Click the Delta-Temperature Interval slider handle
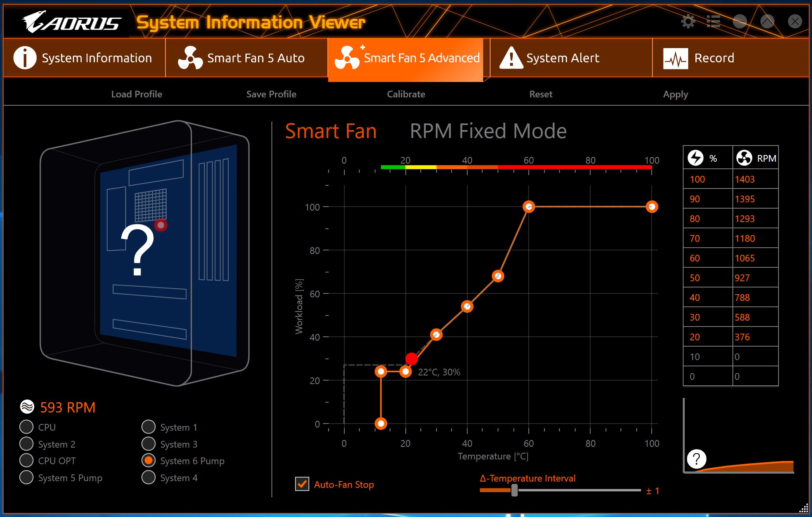 point(515,490)
